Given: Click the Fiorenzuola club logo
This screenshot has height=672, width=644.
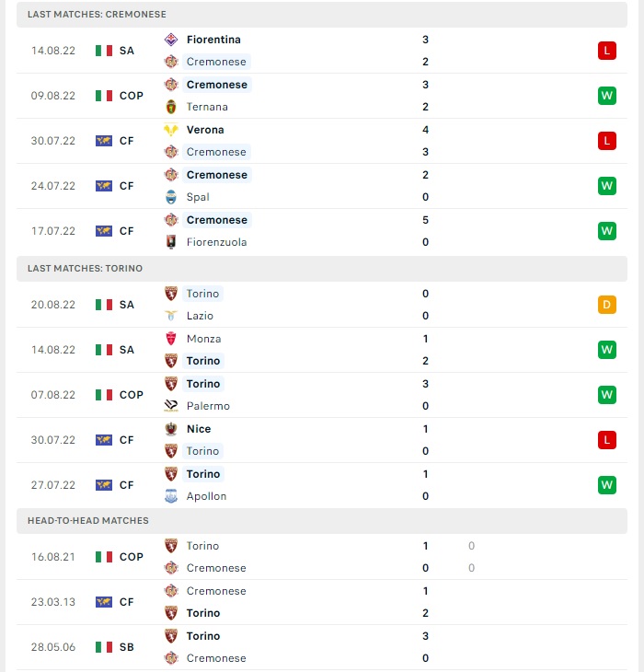Looking at the screenshot, I should click(171, 242).
